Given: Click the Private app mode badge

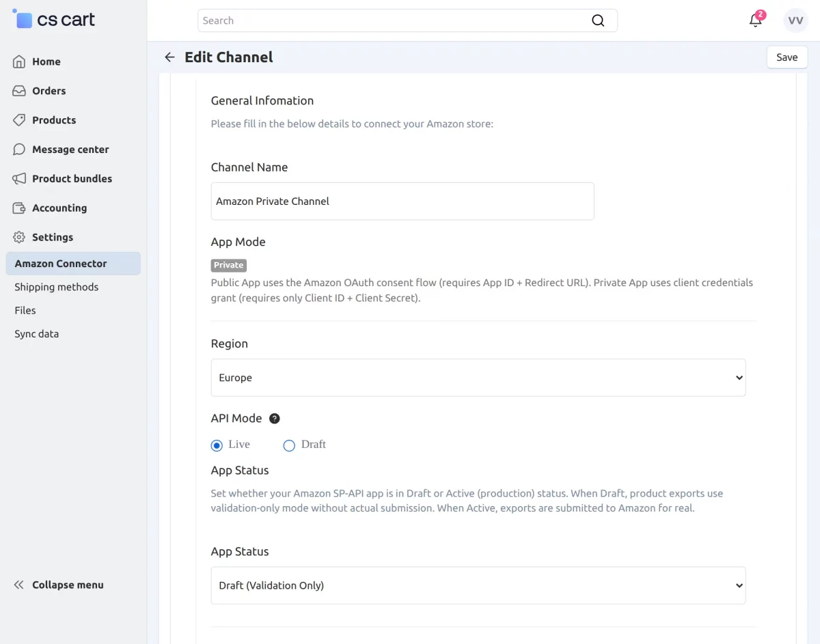Looking at the screenshot, I should coord(229,265).
